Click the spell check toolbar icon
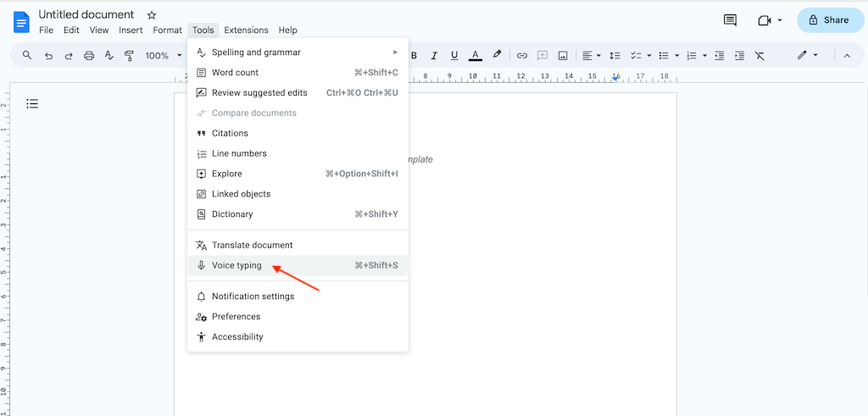This screenshot has height=416, width=868. click(x=109, y=55)
